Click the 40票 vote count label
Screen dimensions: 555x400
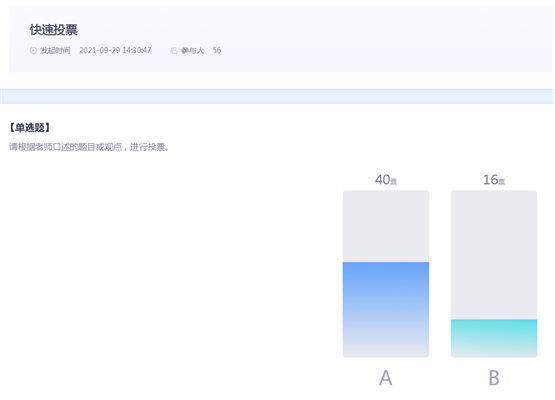click(x=386, y=180)
